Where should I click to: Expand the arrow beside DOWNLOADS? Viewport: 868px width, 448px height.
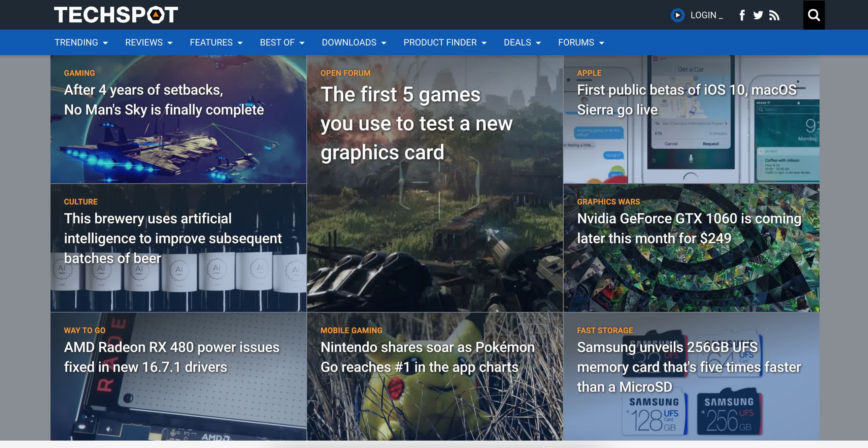tap(383, 43)
